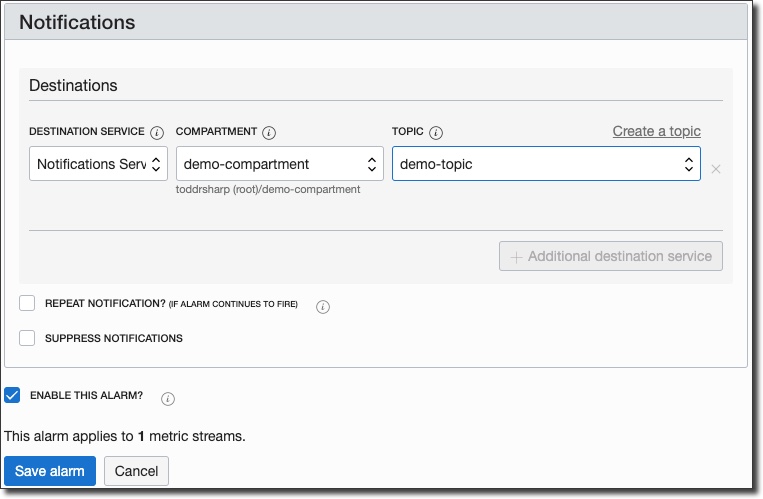Image resolution: width=763 pixels, height=499 pixels.
Task: Click the Save alarm button
Action: pos(50,471)
